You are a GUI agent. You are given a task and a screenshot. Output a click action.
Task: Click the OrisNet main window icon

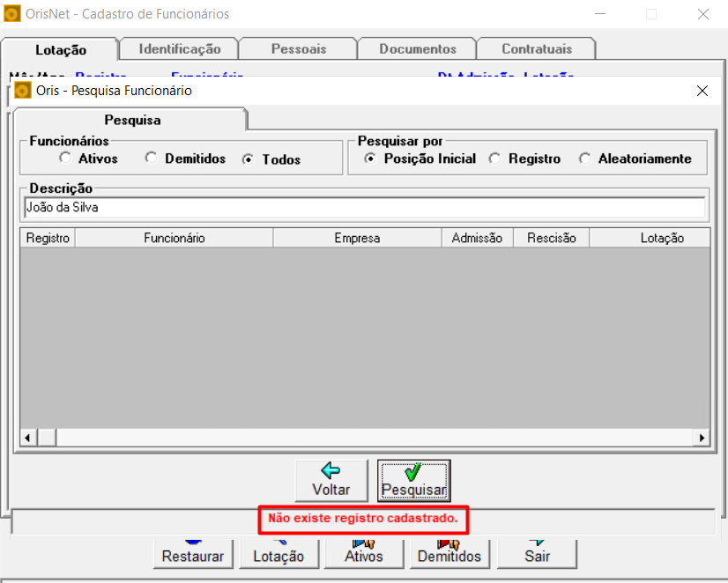click(12, 14)
